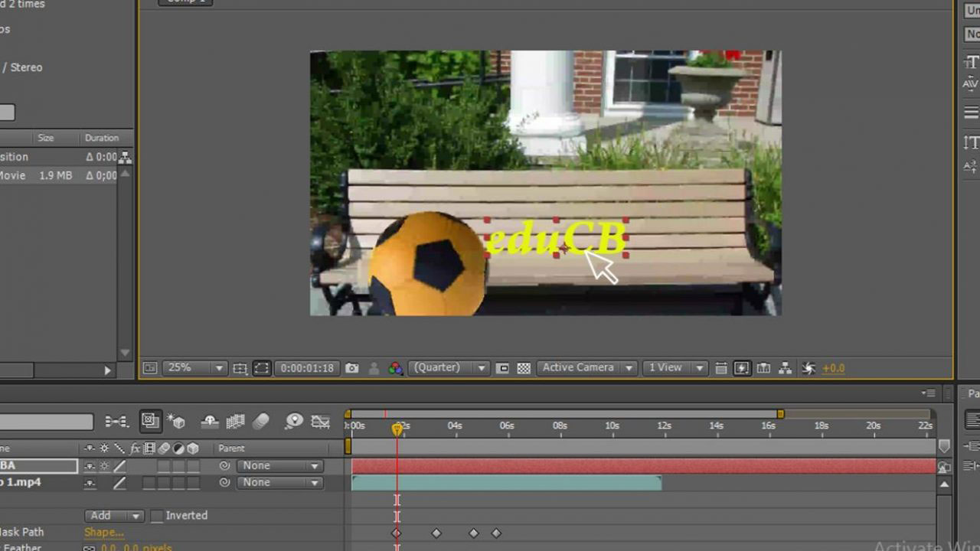Change the mask mode from the Add dropdown

coord(113,516)
